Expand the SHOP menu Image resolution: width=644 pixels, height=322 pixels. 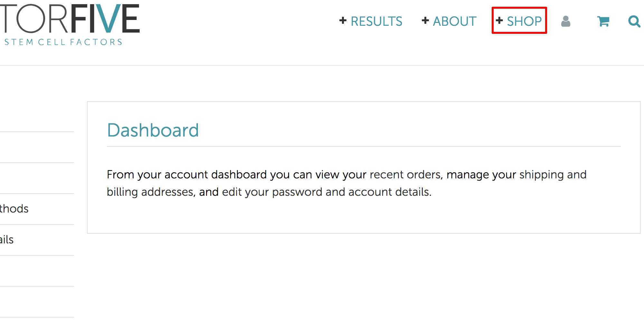tap(524, 21)
